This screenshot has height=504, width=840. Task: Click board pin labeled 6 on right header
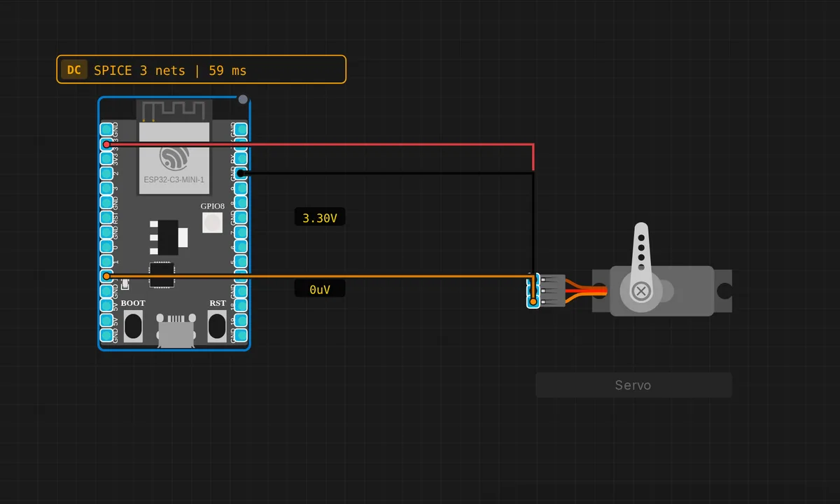click(240, 246)
